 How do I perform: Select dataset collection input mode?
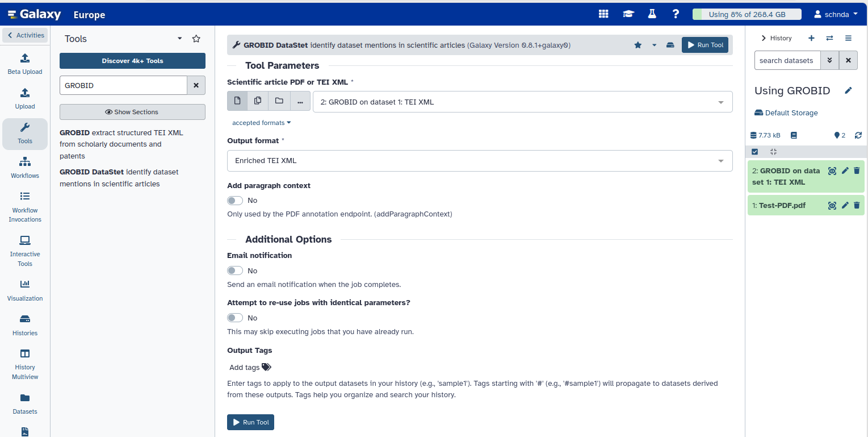(x=279, y=101)
